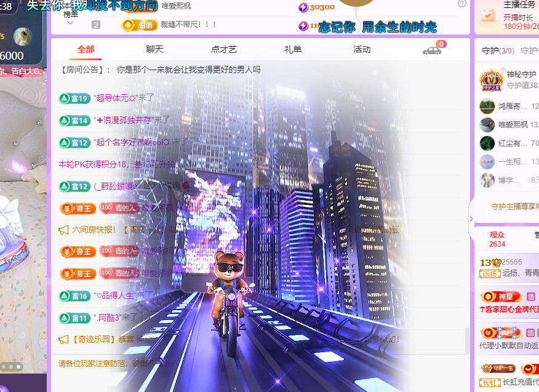
Task: Open the 活动 tab
Action: coord(362,49)
